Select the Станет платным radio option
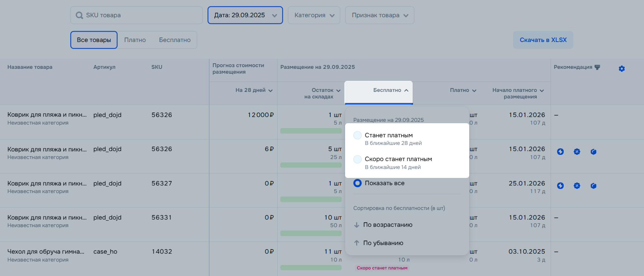644x276 pixels. (x=358, y=135)
